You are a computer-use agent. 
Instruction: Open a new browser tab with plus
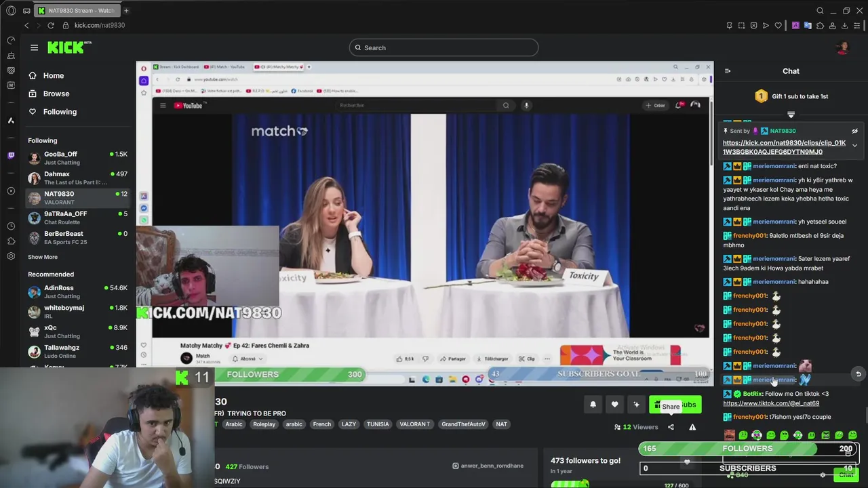126,10
